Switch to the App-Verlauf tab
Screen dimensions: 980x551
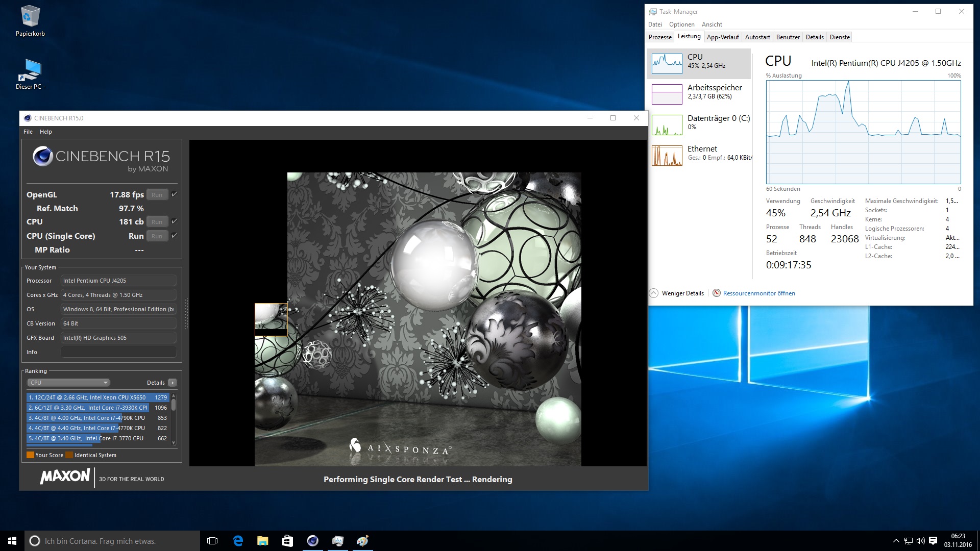(x=723, y=37)
